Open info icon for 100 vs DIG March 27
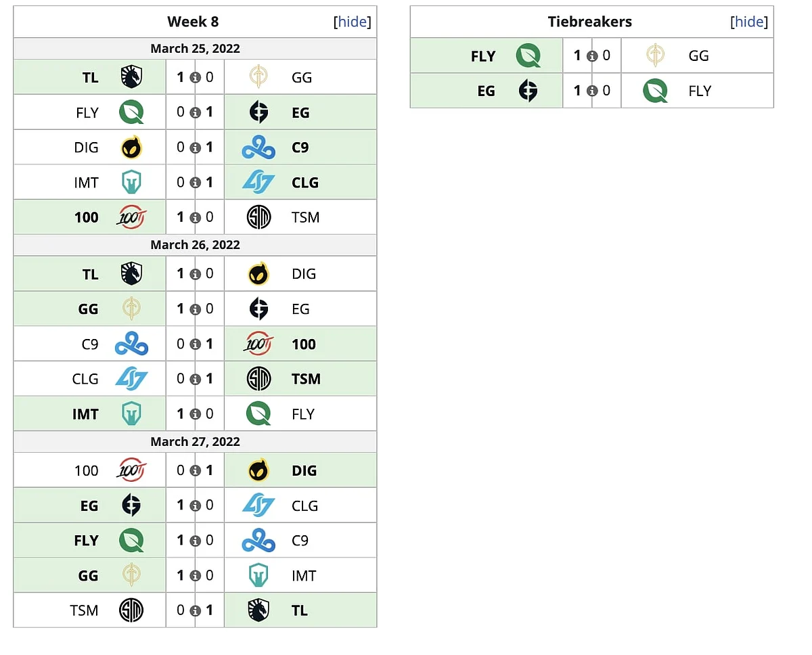812x655 pixels. (195, 471)
